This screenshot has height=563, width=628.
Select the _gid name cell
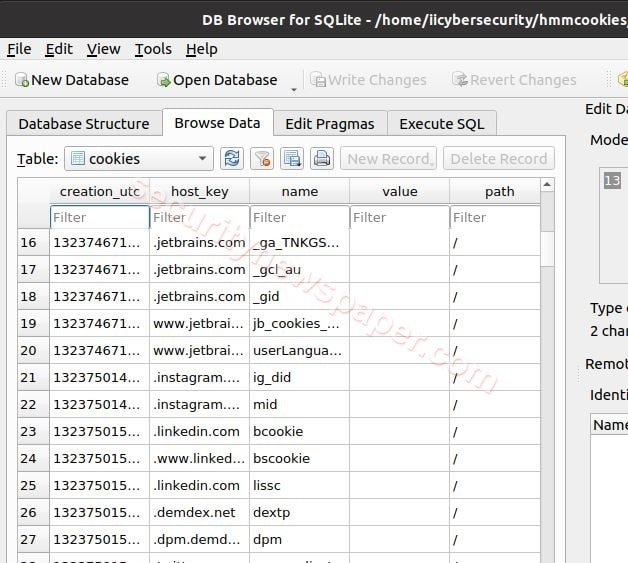point(300,296)
